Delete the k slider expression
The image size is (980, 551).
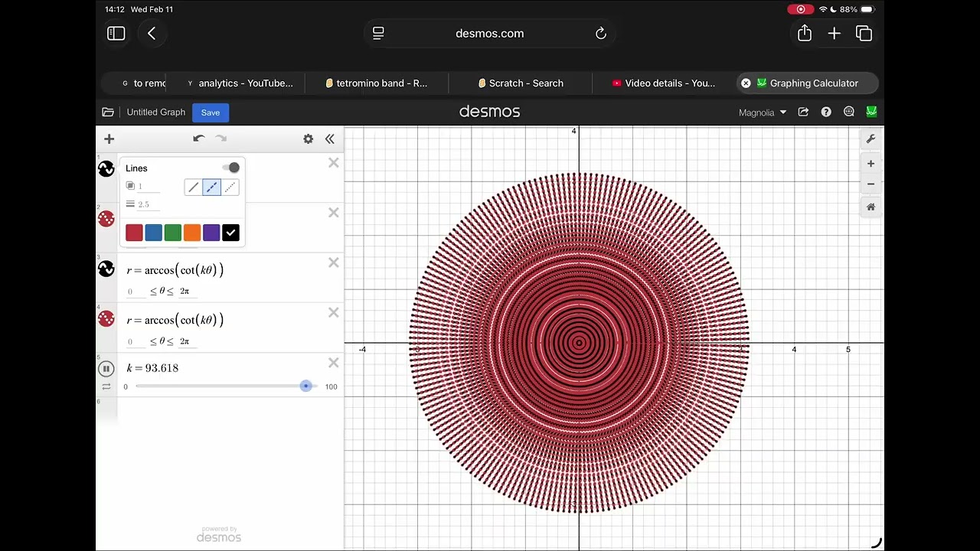click(333, 363)
